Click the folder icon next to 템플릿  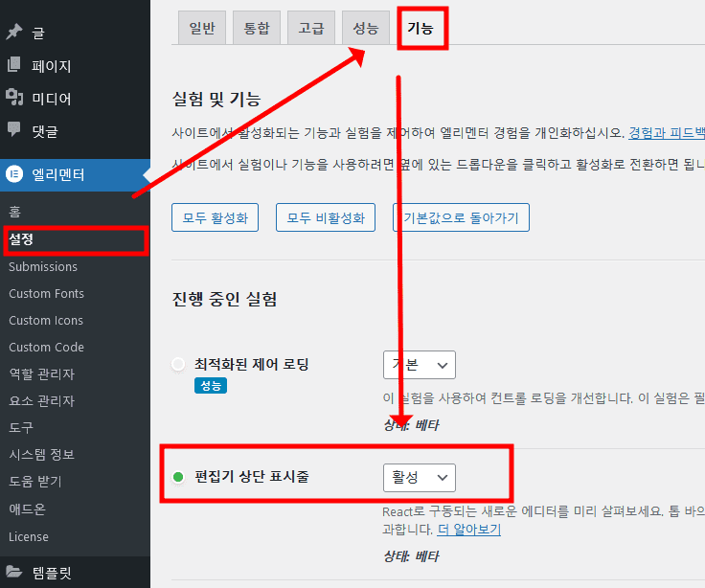point(14,573)
